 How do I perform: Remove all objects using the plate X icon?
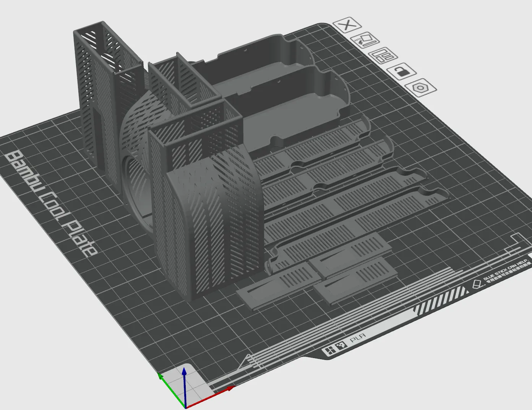tap(347, 26)
